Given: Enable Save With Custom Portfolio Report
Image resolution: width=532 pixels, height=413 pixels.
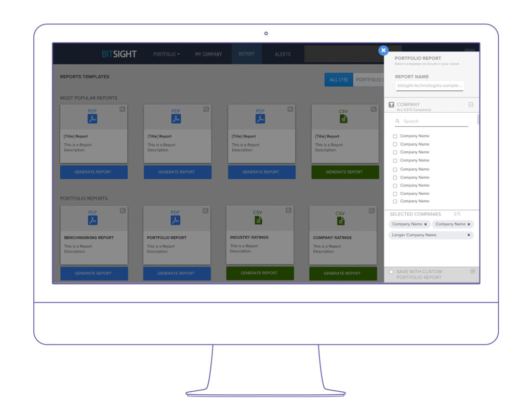Looking at the screenshot, I should pyautogui.click(x=391, y=272).
